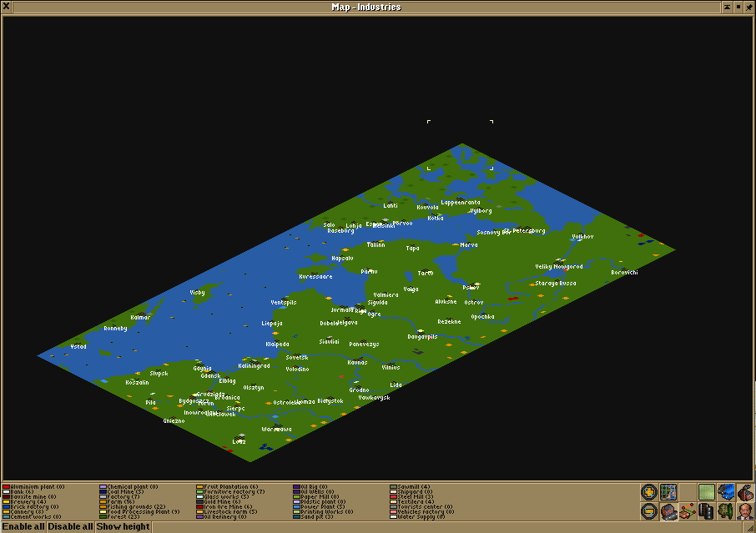
Task: Toggle town names with the building icon
Action: pos(668,511)
